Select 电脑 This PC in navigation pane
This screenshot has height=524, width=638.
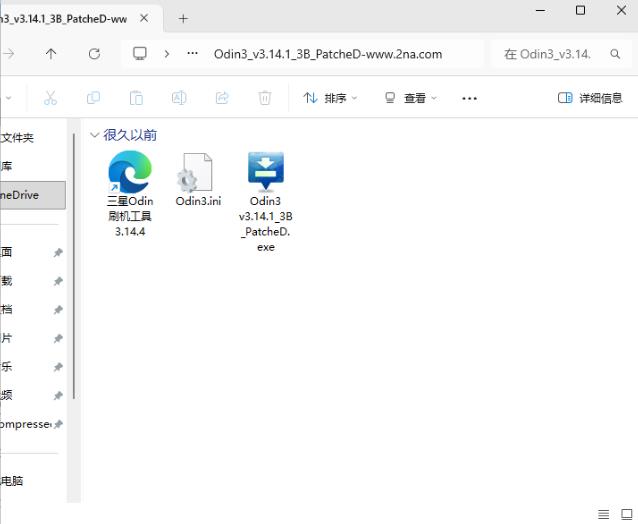pos(11,481)
